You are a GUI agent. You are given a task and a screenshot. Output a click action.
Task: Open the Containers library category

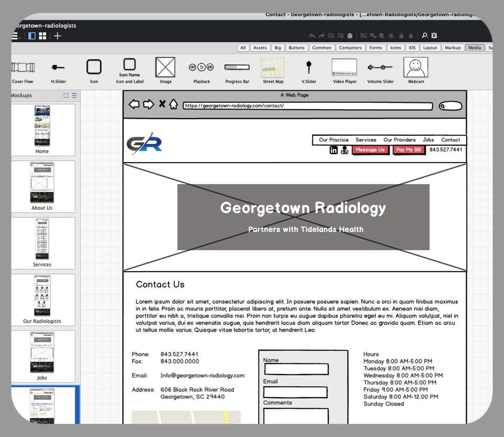tap(350, 48)
